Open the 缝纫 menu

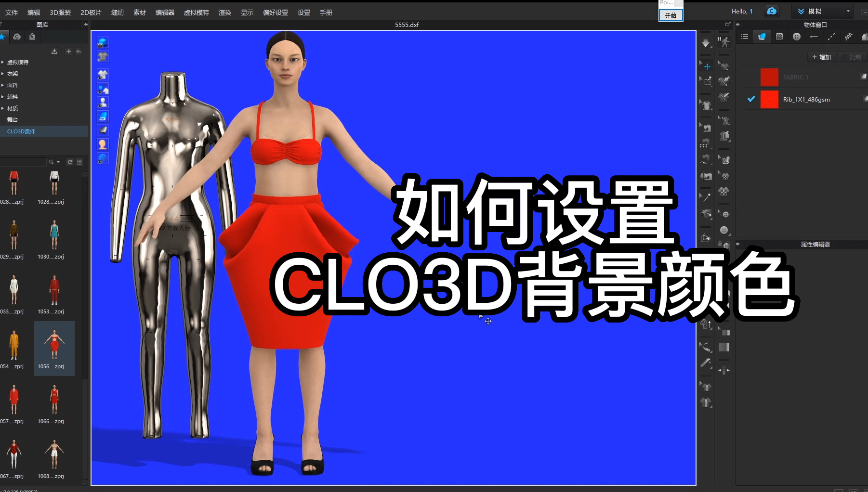[118, 13]
